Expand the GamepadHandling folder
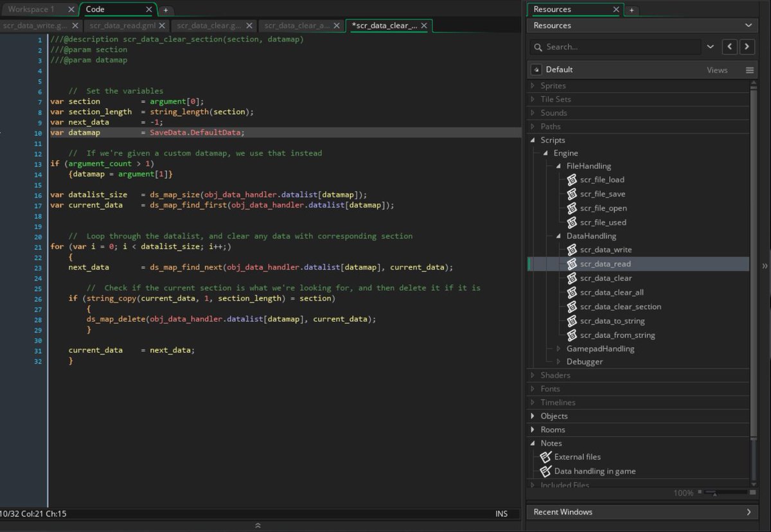771x532 pixels. click(x=558, y=349)
